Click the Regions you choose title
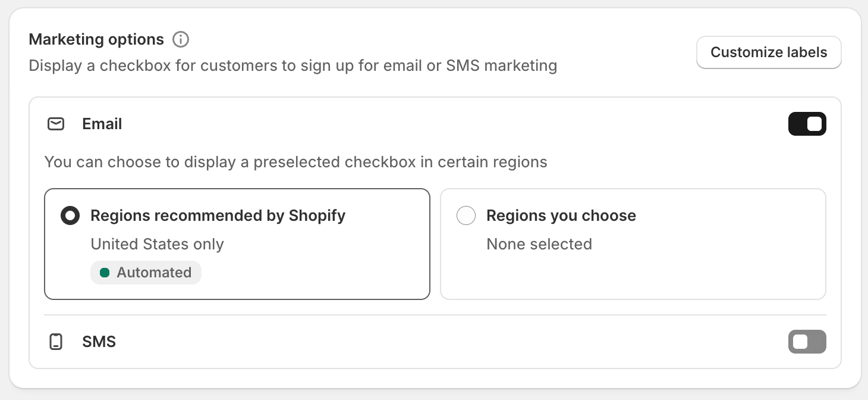The height and width of the screenshot is (400, 868). [561, 215]
